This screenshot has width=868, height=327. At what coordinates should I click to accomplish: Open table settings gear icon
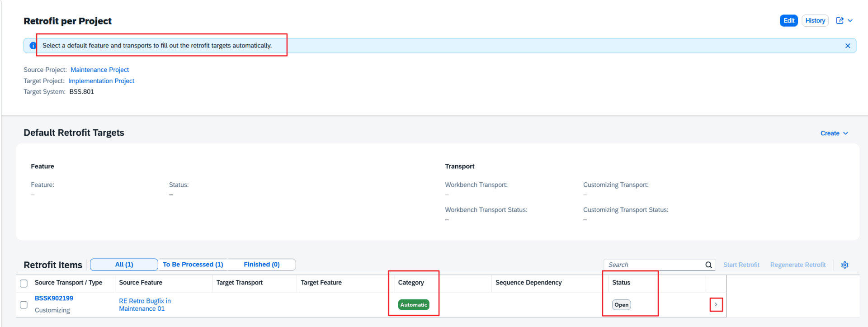pos(844,265)
